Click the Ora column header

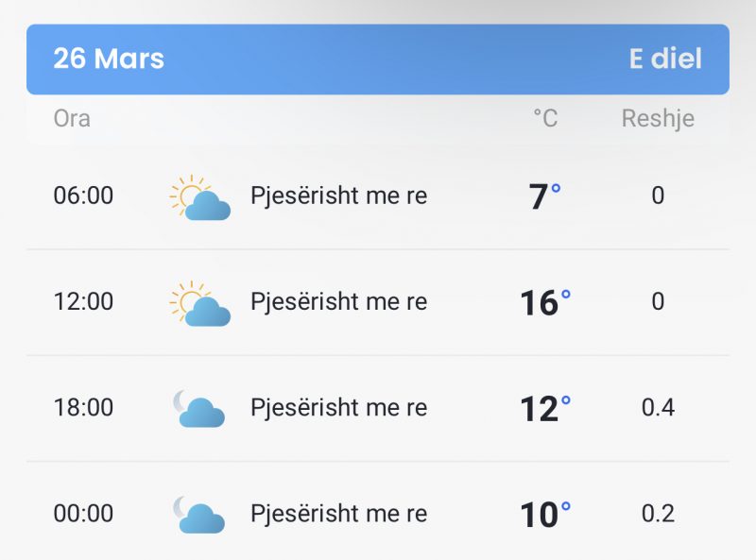click(x=72, y=118)
